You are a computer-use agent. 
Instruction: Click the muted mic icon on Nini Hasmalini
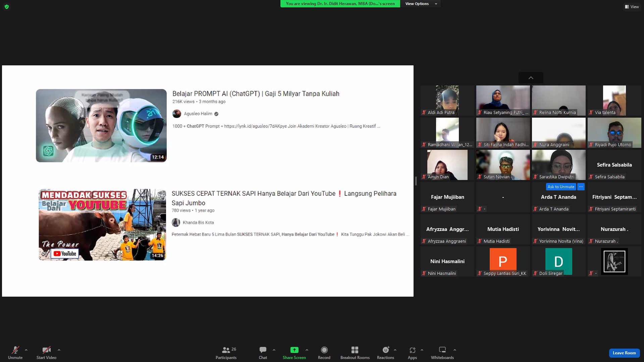(424, 274)
